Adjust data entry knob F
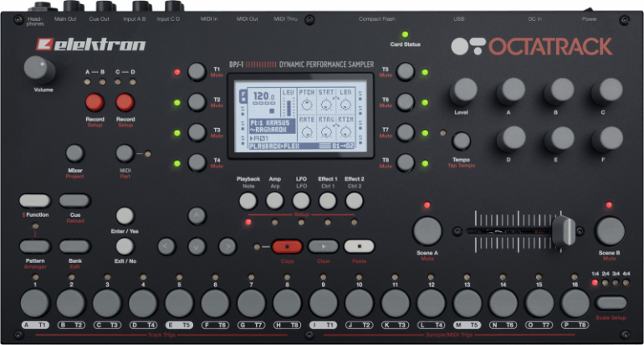 click(607, 139)
